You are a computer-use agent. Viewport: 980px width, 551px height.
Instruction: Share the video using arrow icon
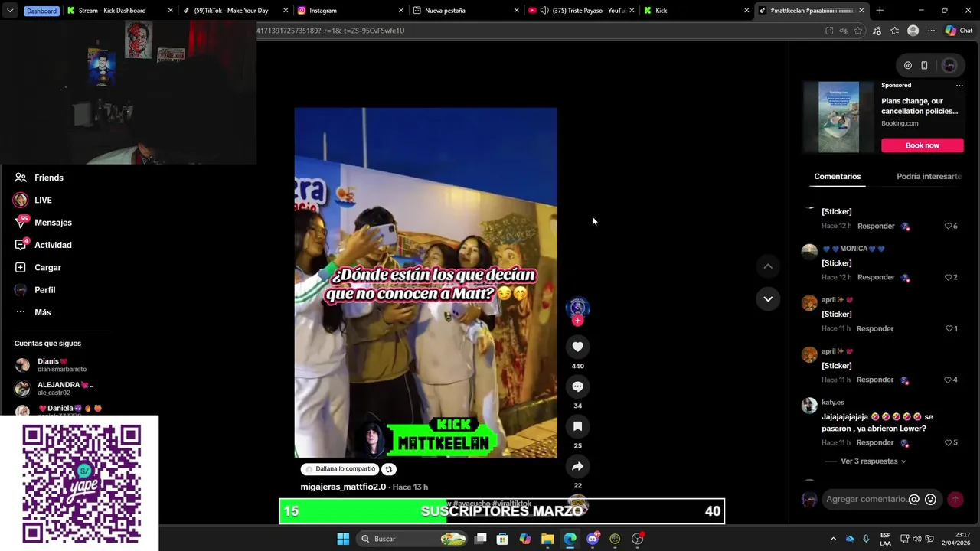pyautogui.click(x=577, y=466)
